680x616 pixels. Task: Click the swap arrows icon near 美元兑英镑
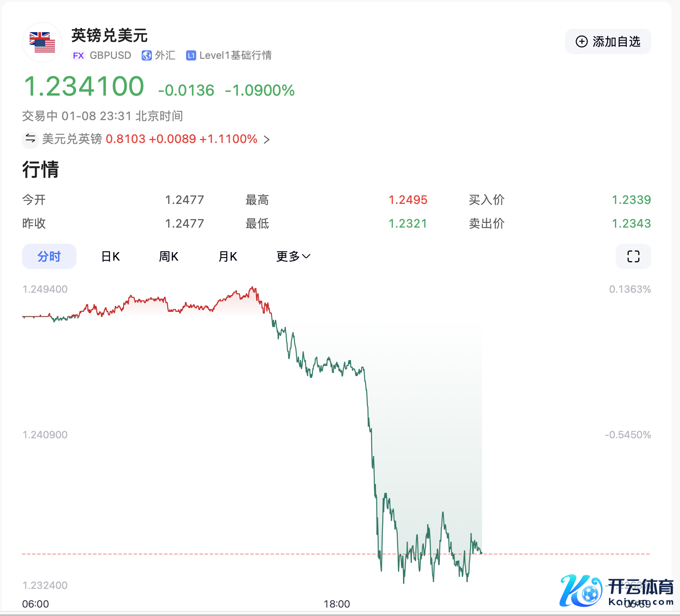[30, 139]
